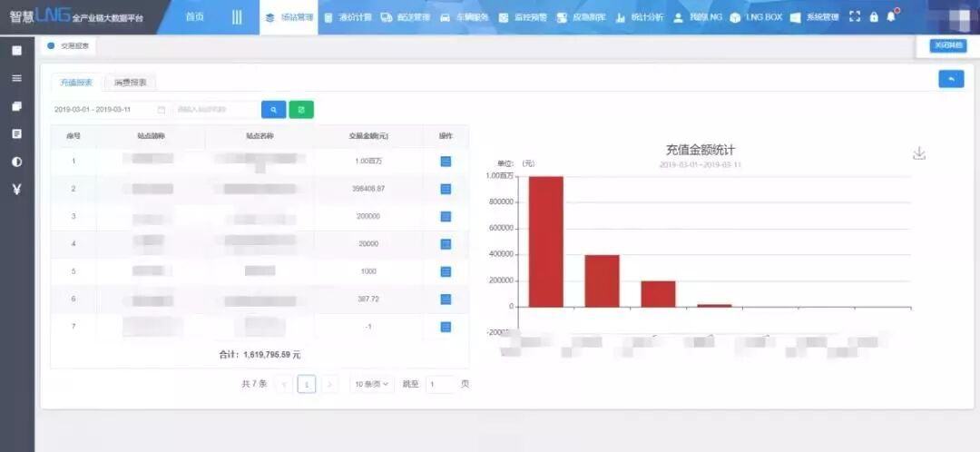Click the left sidebar list-lines icon
The width and height of the screenshot is (980, 452).
[17, 78]
